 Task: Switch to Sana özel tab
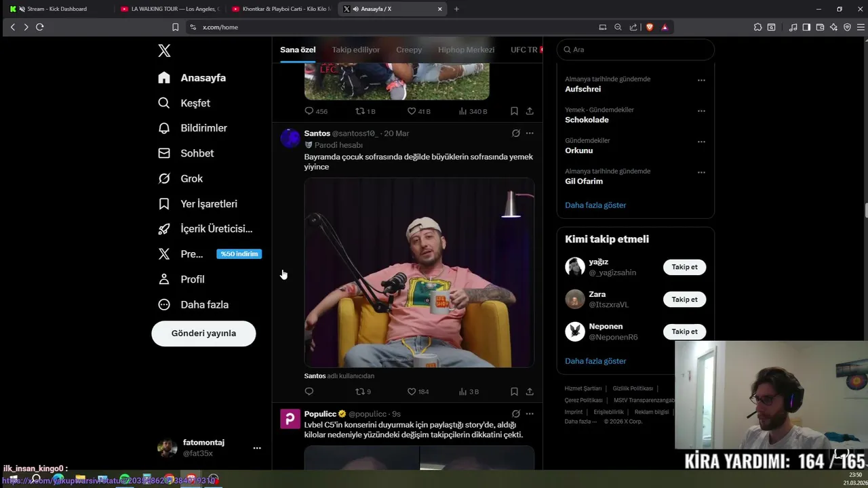(298, 49)
